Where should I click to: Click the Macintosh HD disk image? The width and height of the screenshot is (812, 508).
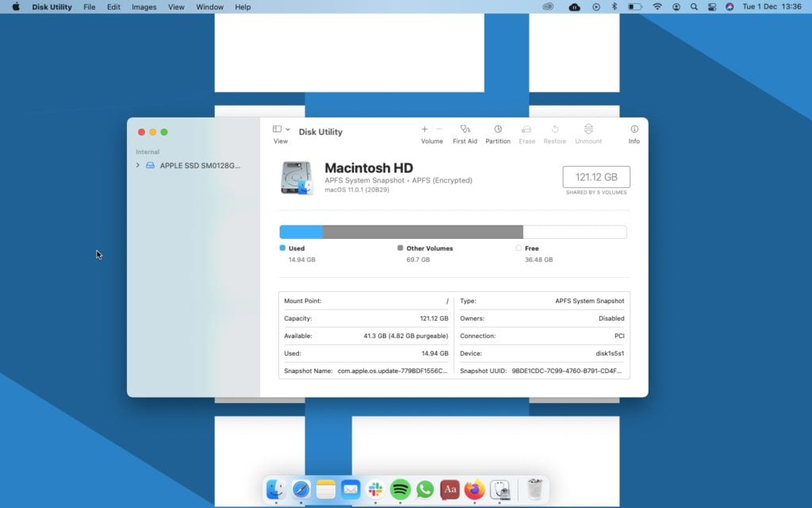(x=297, y=178)
